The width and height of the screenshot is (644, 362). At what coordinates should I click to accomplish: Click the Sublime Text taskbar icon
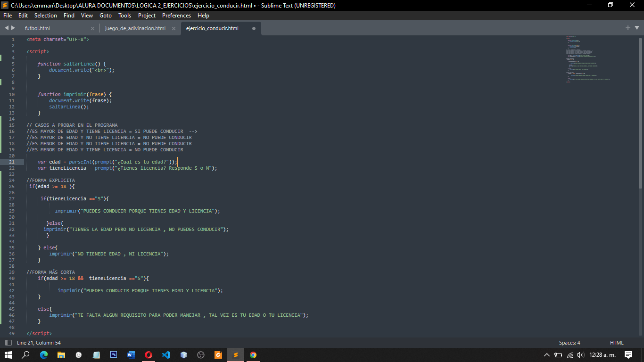(236, 355)
